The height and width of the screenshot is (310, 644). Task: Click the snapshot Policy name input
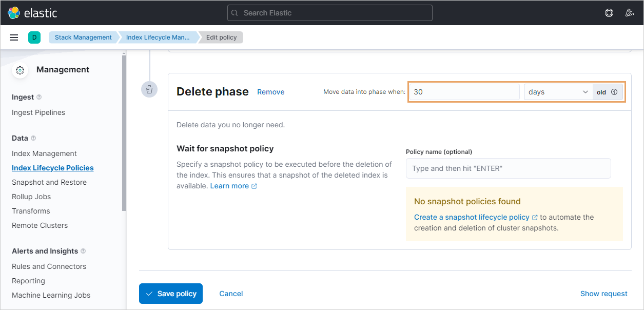click(x=508, y=168)
